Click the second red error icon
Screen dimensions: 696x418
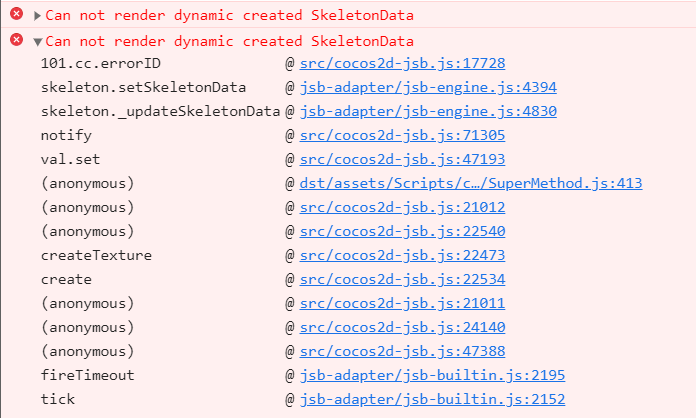click(x=16, y=40)
